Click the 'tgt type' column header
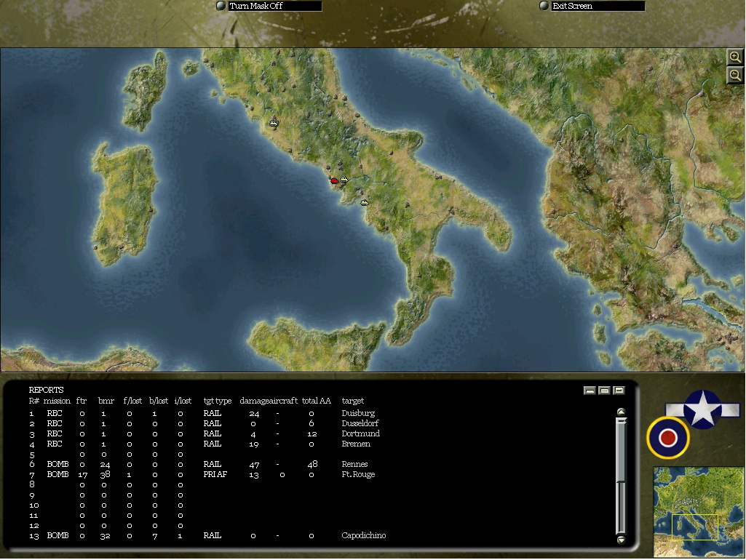746x560 pixels. tap(218, 401)
